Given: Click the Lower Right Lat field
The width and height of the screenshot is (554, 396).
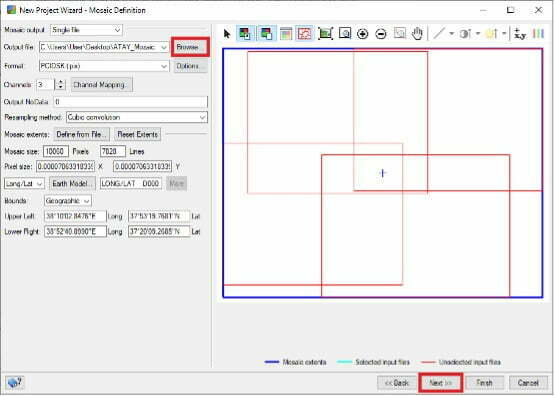Looking at the screenshot, I should coord(159,231).
